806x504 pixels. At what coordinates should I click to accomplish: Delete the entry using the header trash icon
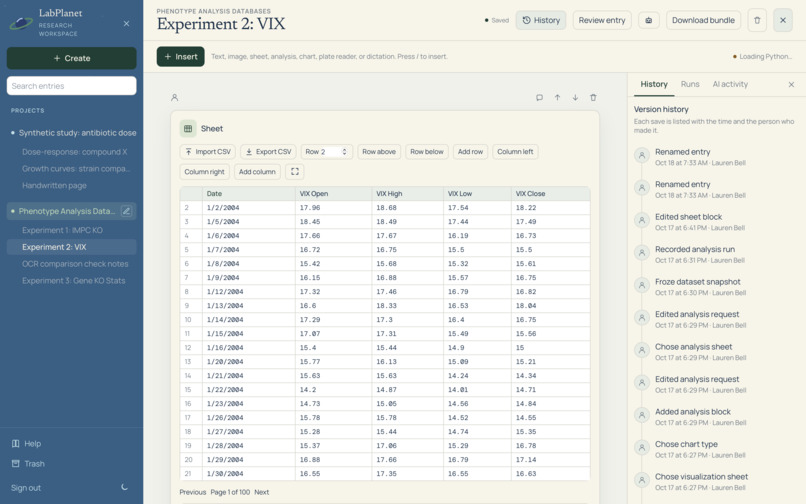coord(757,21)
